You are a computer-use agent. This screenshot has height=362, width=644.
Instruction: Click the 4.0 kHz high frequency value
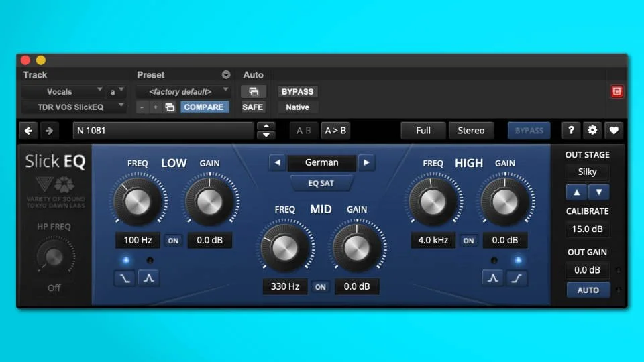click(433, 240)
